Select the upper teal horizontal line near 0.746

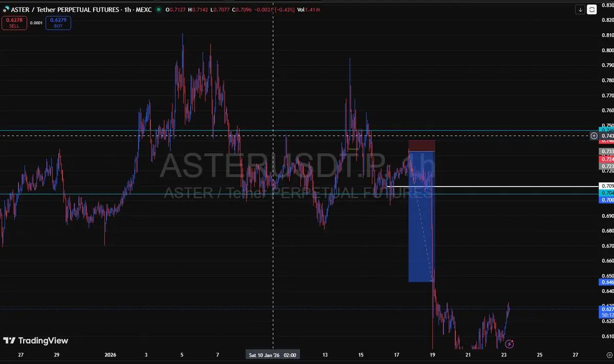pyautogui.click(x=299, y=131)
